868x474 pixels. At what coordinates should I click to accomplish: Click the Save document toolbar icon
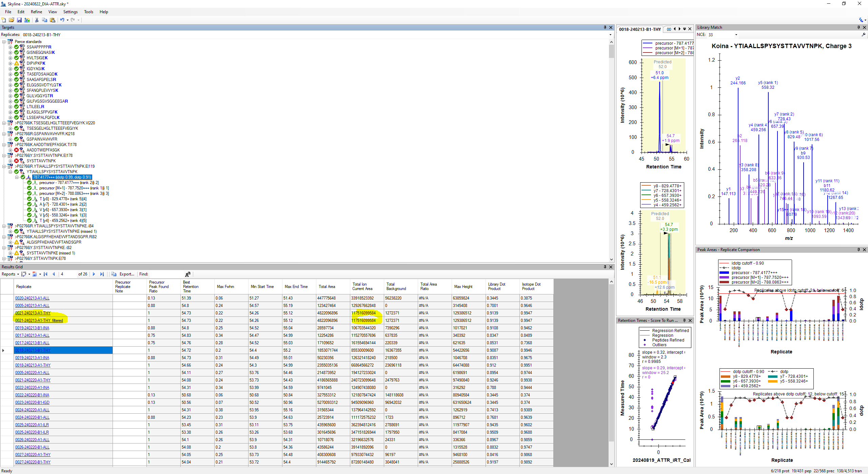pos(19,20)
